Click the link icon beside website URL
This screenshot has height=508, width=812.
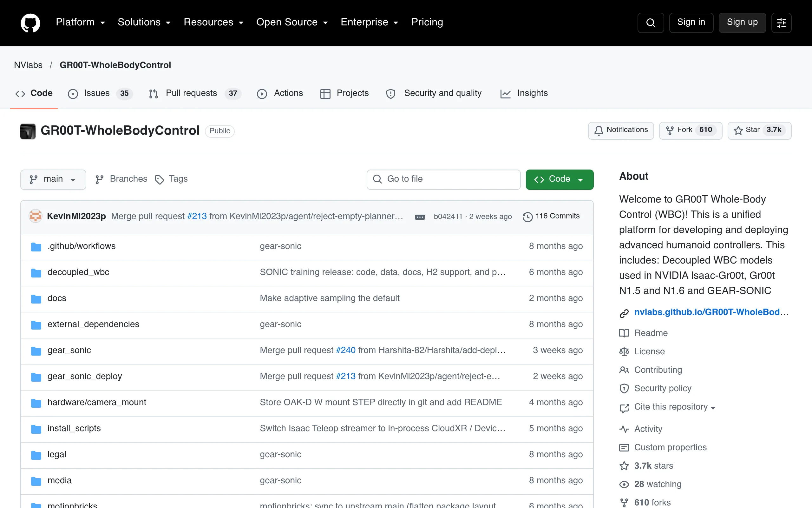pos(624,313)
